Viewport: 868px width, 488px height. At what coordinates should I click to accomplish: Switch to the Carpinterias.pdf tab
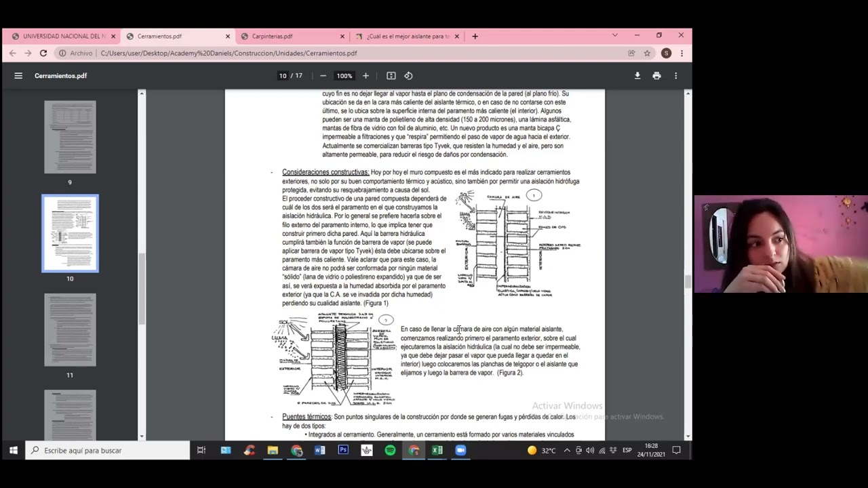(292, 36)
